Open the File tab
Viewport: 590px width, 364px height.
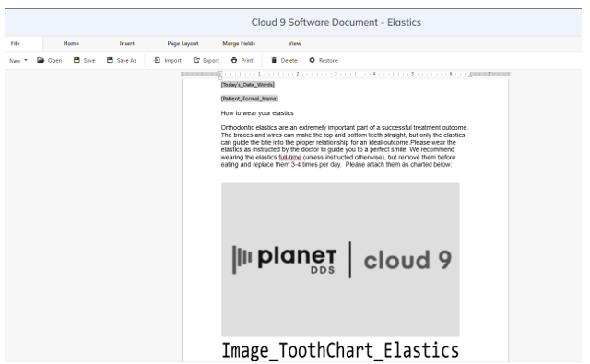click(x=16, y=43)
